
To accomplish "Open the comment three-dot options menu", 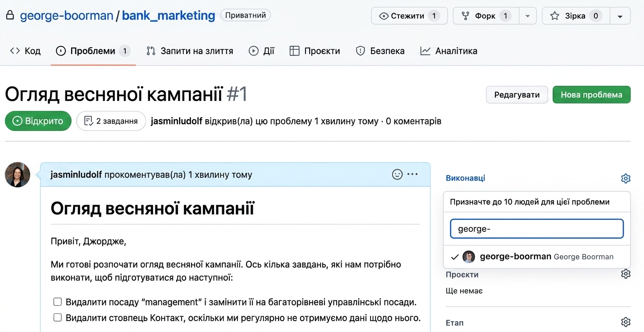I will (412, 174).
